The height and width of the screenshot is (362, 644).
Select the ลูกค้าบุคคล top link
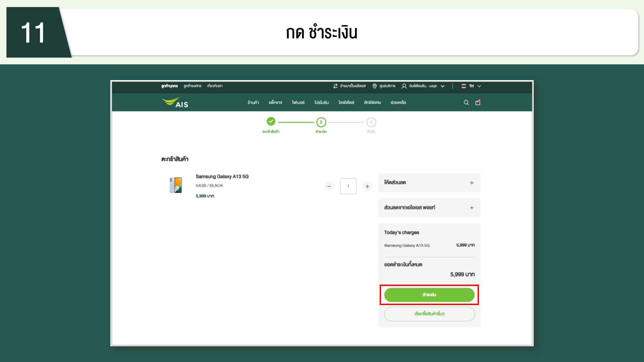coord(169,86)
